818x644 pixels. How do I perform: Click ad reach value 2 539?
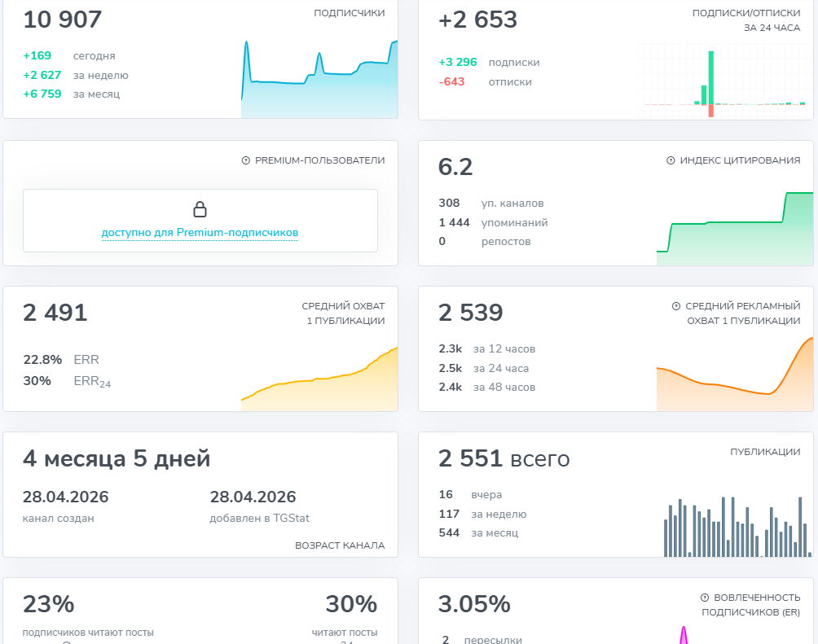471,313
